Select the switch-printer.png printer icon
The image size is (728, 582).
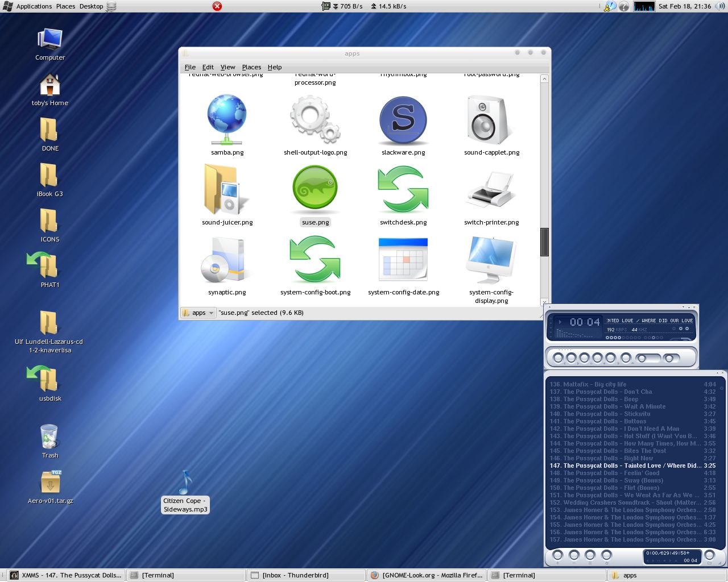(491, 190)
